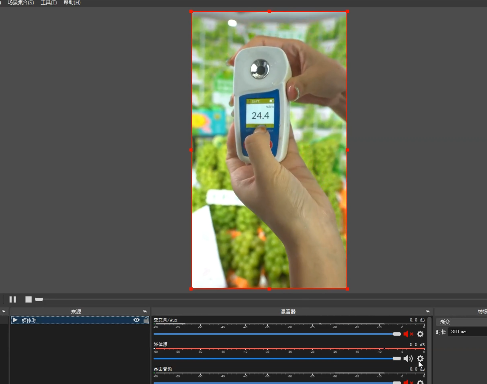
Task: Stop the media source playback
Action: [x=29, y=299]
